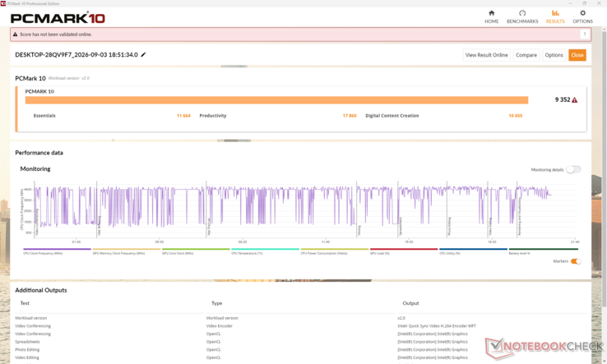The width and height of the screenshot is (607, 364).
Task: Click the warning icon in the validation banner
Action: 15,35
